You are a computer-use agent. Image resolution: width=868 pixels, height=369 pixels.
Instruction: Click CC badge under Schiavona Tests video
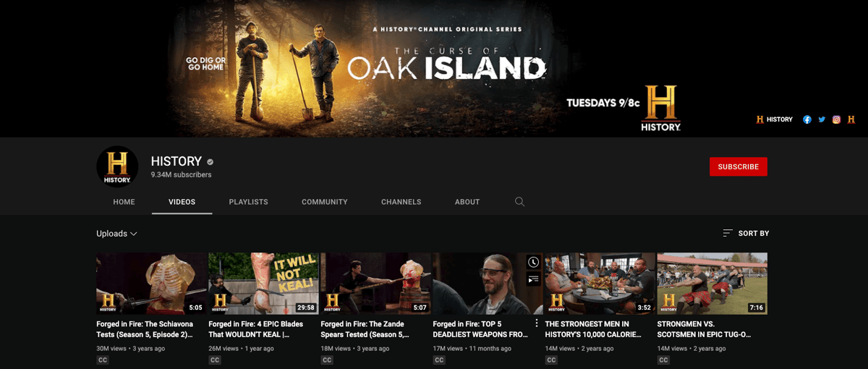point(103,360)
